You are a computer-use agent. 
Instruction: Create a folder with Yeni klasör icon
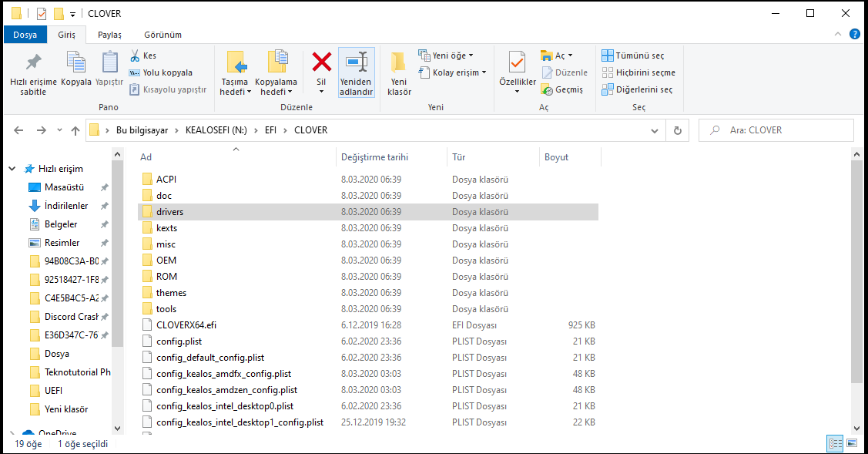[x=398, y=62]
